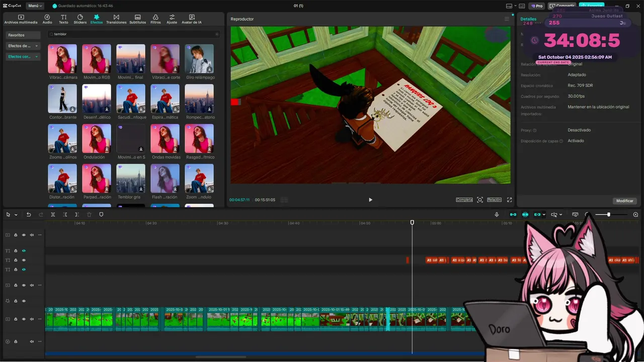Play the video in Reproductor
The width and height of the screenshot is (644, 362).
pyautogui.click(x=370, y=200)
